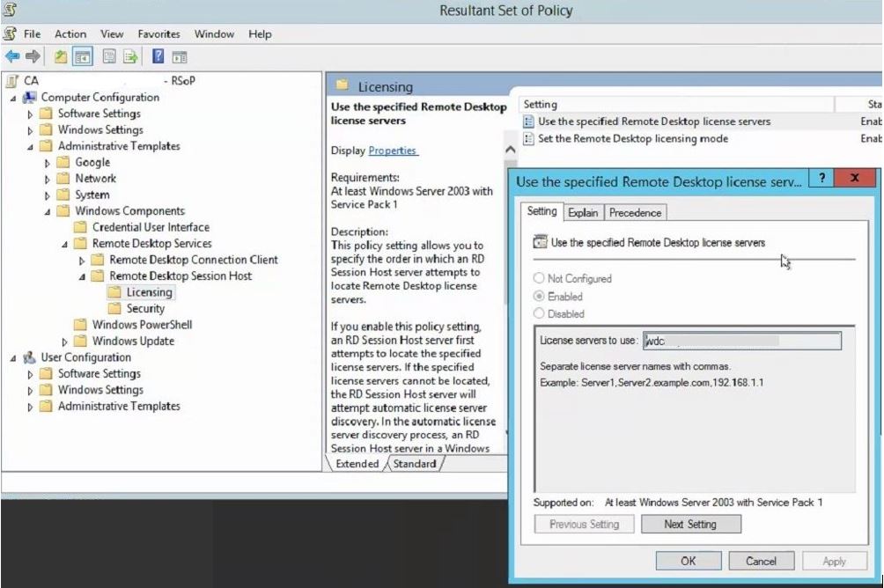Toggle Show/Hide Console Tree toolbar icon

point(82,56)
